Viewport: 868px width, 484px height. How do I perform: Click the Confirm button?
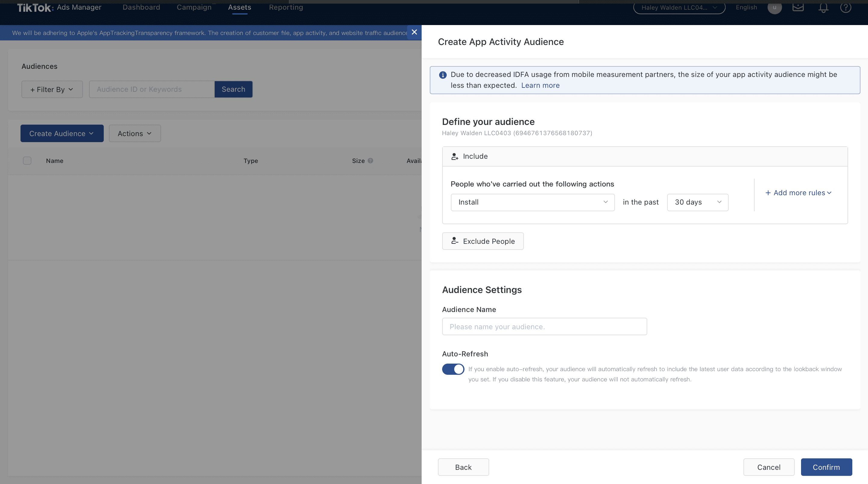coord(826,467)
